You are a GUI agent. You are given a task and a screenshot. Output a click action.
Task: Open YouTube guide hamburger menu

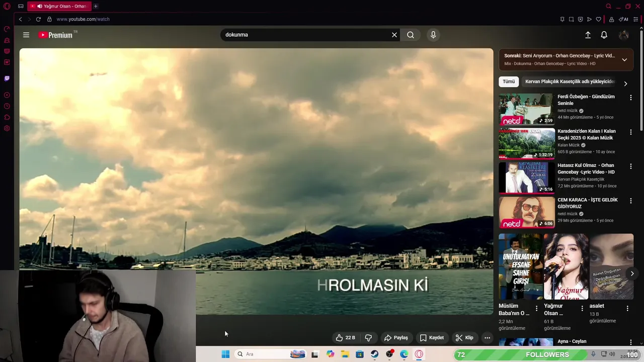coord(26,35)
